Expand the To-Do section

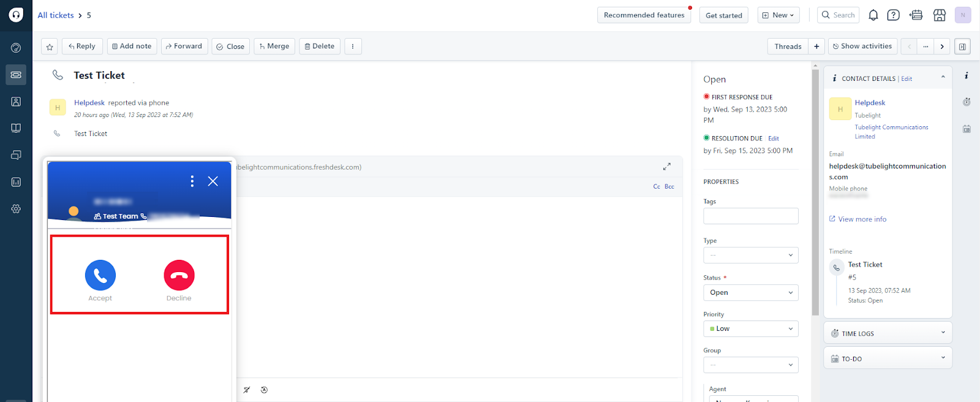pyautogui.click(x=888, y=358)
